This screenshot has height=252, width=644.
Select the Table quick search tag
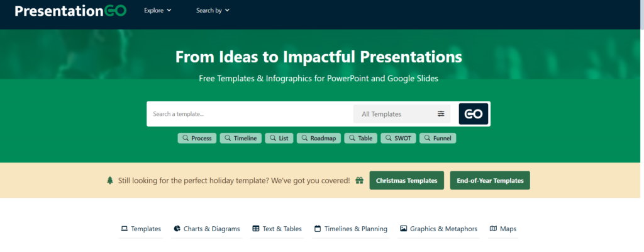tap(360, 139)
